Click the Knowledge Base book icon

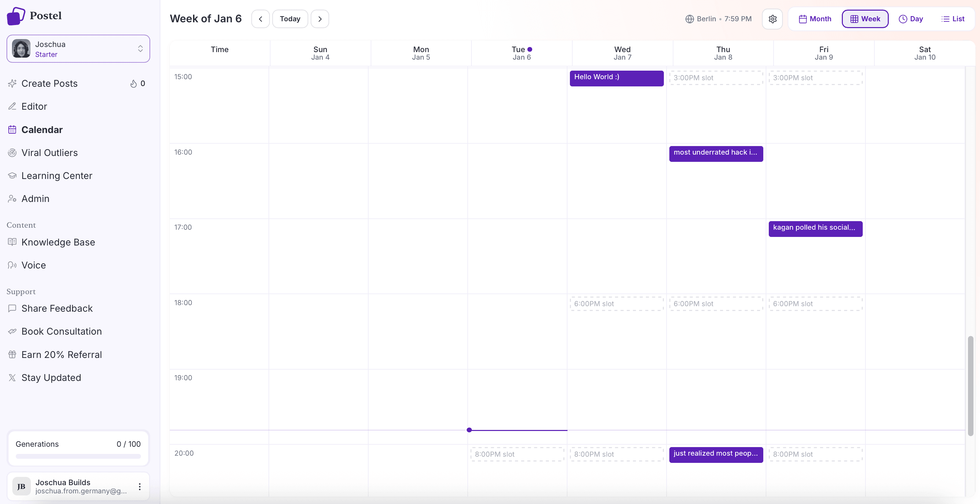click(x=12, y=242)
